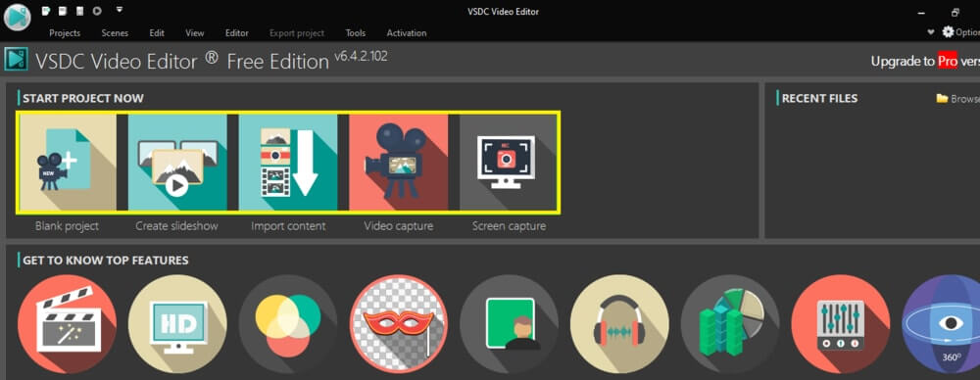The height and width of the screenshot is (380, 980).
Task: Open the Tools menu
Action: [356, 33]
